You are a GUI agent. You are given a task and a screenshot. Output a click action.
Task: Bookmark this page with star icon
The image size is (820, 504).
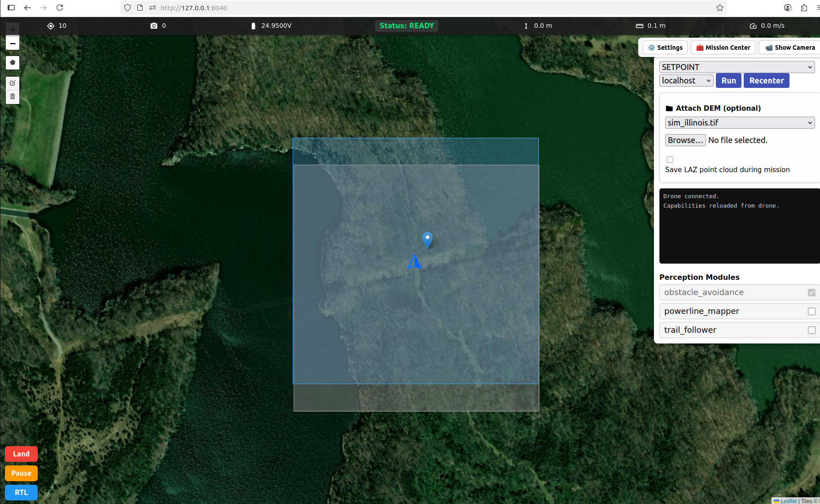click(720, 8)
